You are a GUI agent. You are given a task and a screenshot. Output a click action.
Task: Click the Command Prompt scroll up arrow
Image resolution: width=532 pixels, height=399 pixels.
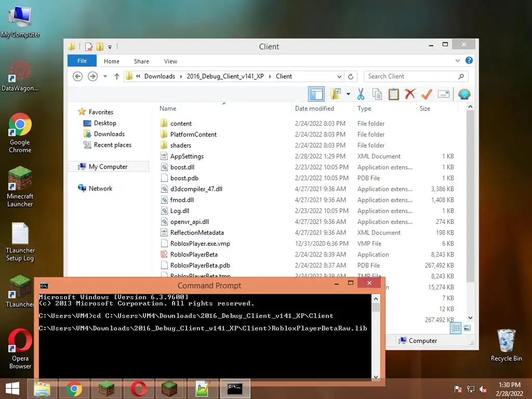[376, 299]
